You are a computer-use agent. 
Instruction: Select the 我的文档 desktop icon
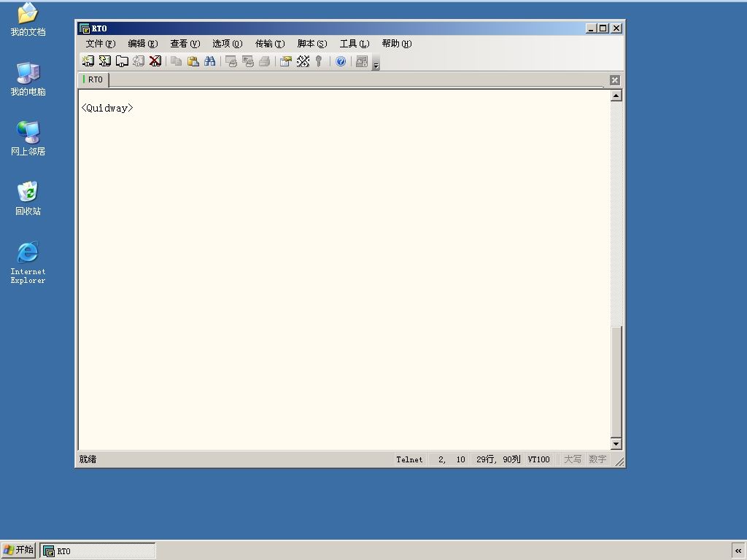click(28, 20)
